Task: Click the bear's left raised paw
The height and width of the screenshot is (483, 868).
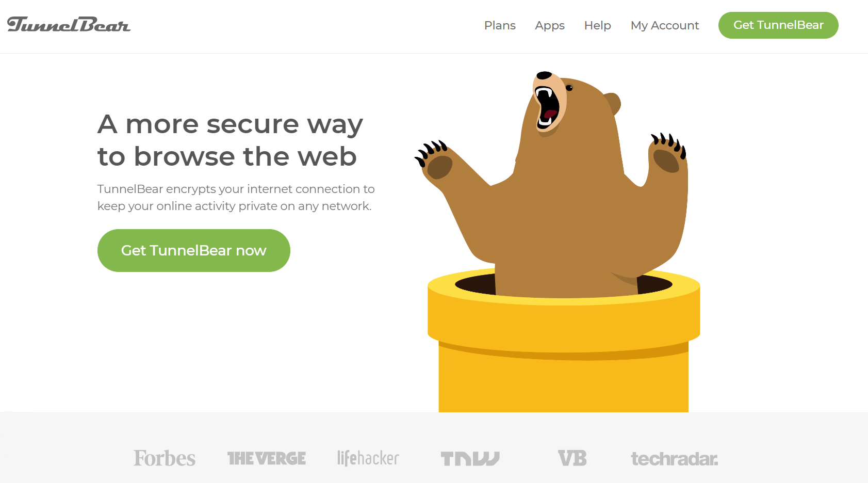Action: click(x=434, y=160)
